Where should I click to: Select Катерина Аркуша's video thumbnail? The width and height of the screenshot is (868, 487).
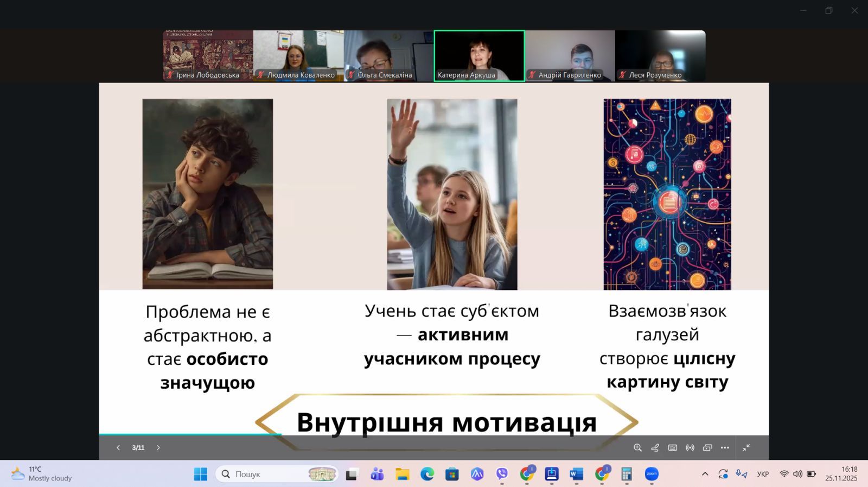click(x=479, y=55)
